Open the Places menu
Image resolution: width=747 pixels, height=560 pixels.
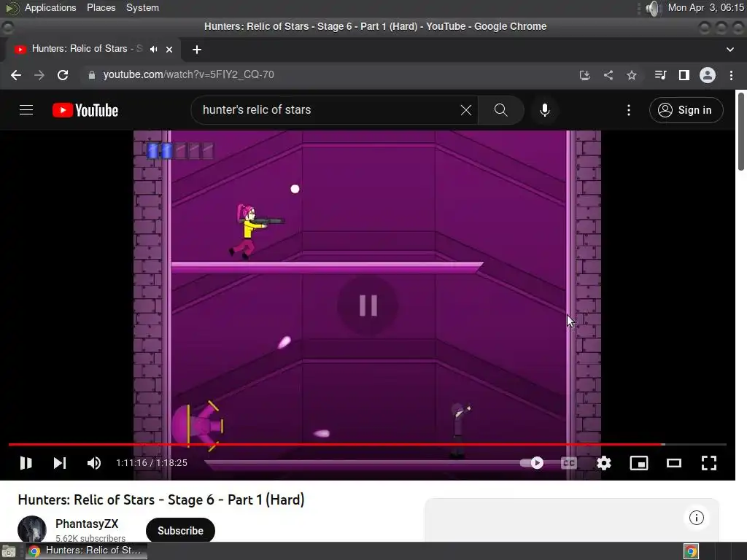[101, 7]
